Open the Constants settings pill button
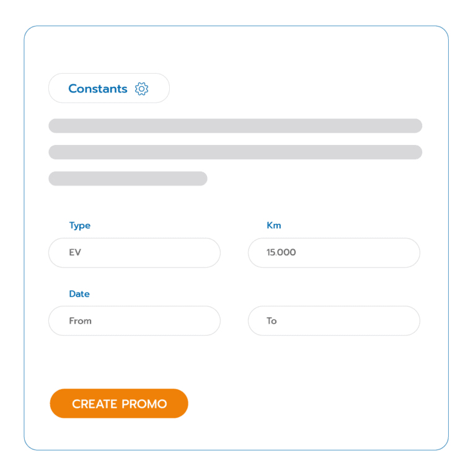The image size is (476, 476). [109, 89]
